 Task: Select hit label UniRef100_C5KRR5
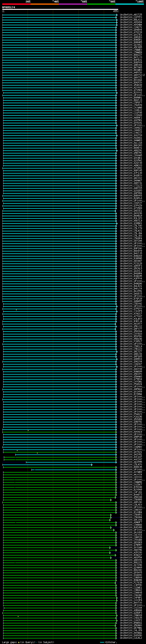click(131, 500)
